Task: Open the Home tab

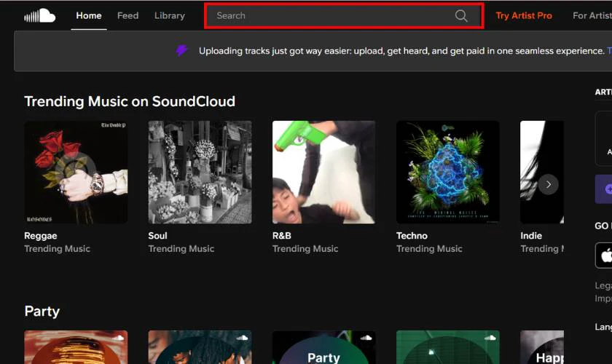Action: (89, 15)
